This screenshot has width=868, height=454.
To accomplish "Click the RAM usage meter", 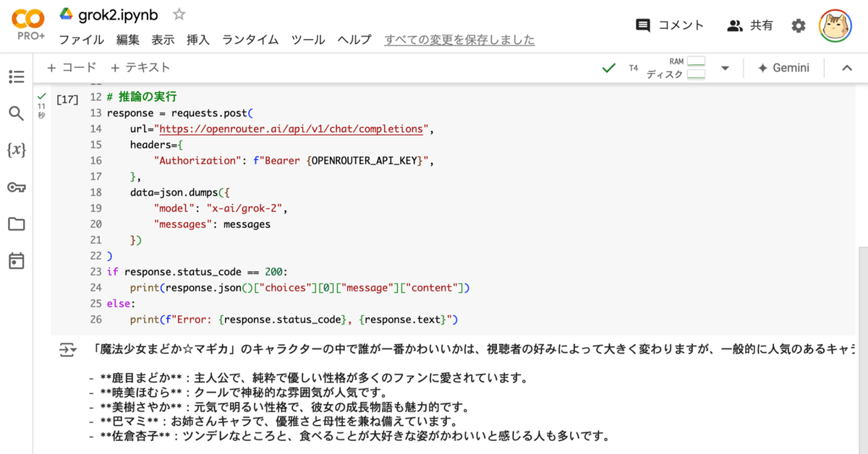I will click(x=696, y=61).
